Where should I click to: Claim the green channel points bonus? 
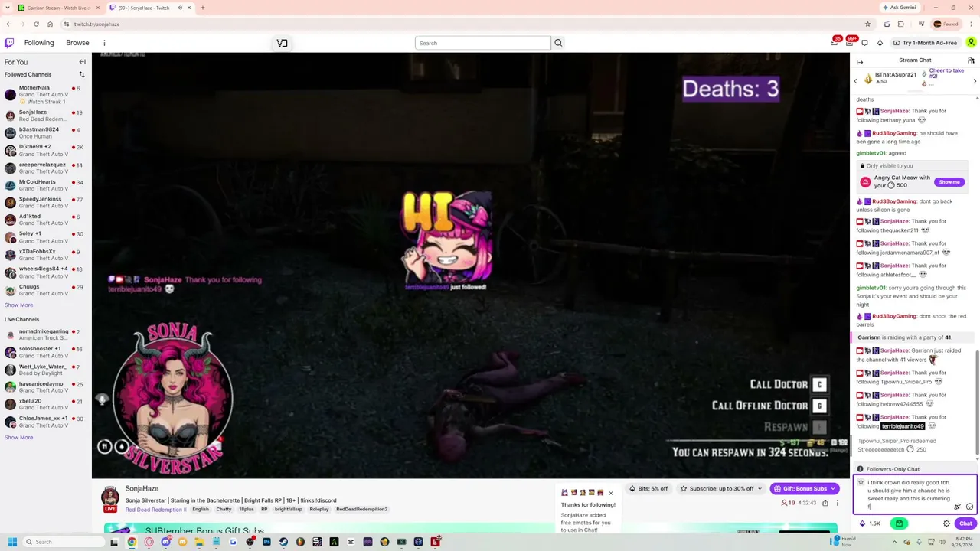[x=899, y=523]
